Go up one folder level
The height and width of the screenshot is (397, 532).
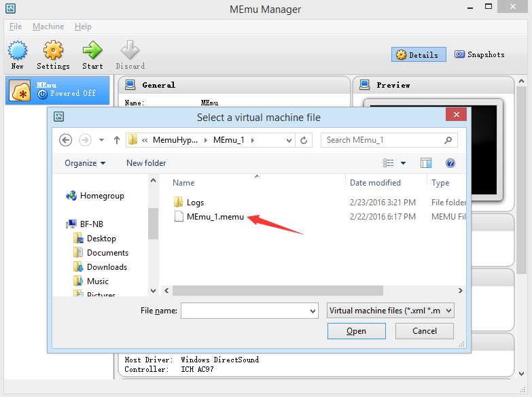pos(117,140)
